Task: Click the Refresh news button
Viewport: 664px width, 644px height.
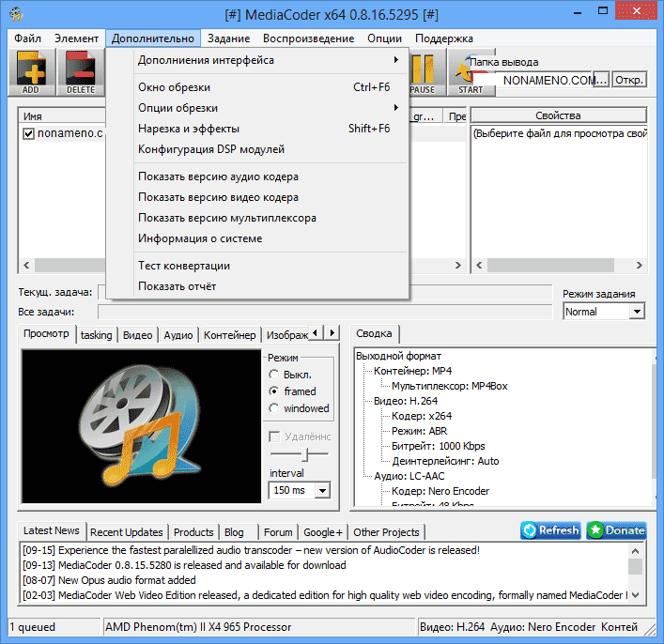Action: [x=550, y=530]
